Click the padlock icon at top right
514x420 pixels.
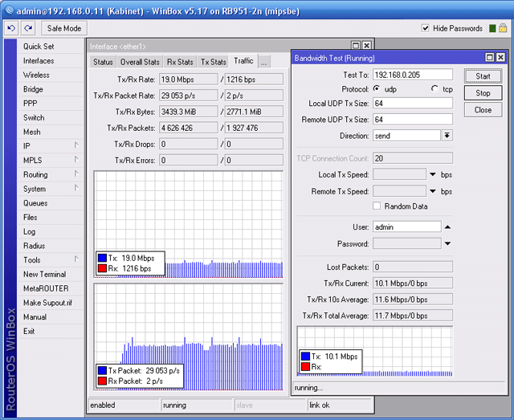coord(503,28)
